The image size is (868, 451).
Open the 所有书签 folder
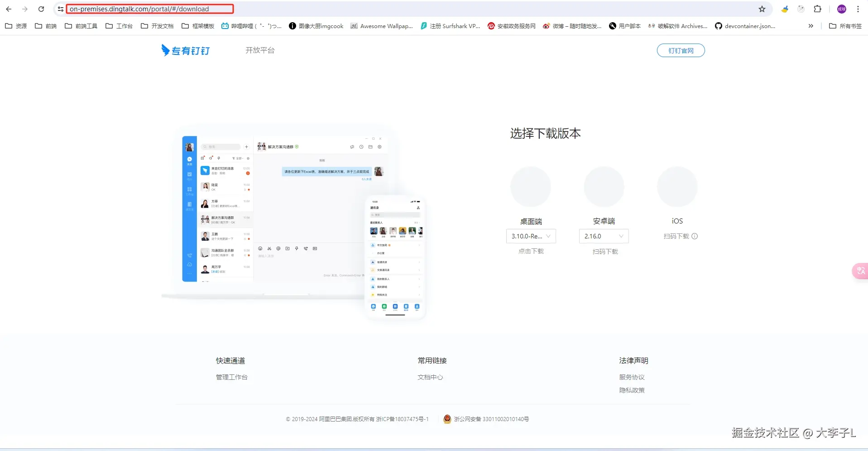pyautogui.click(x=845, y=26)
